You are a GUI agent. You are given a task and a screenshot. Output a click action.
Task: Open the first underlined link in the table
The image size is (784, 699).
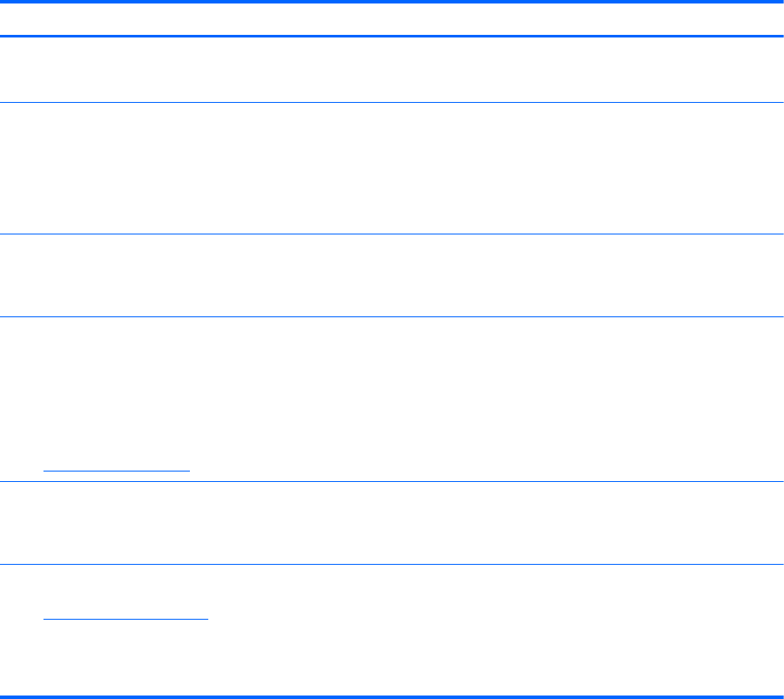[116, 469]
